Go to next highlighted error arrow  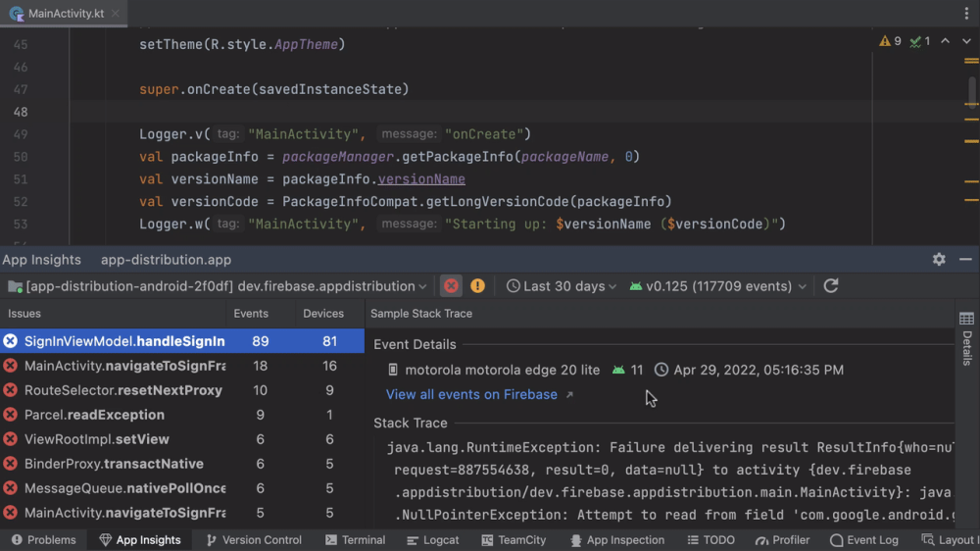coord(965,41)
